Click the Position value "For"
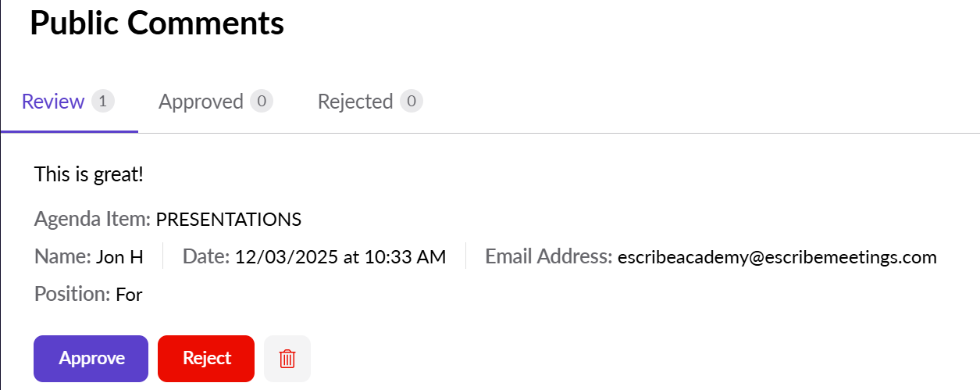This screenshot has width=980, height=390. click(129, 295)
